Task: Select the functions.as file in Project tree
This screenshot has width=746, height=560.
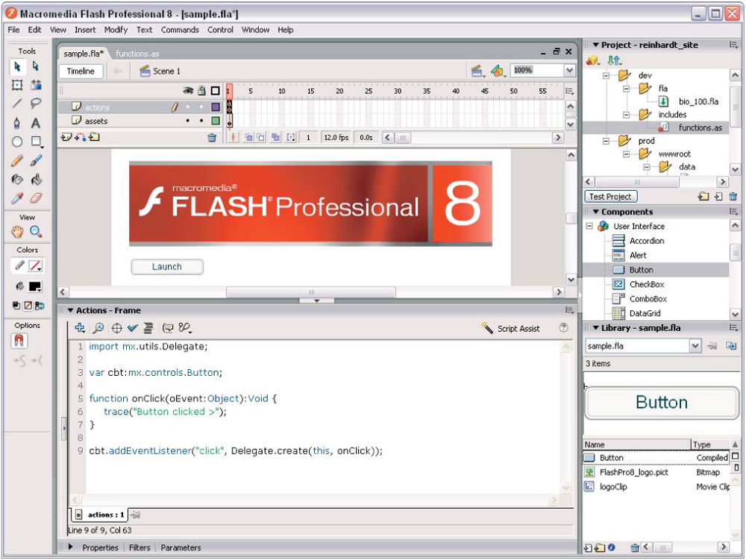Action: 700,128
